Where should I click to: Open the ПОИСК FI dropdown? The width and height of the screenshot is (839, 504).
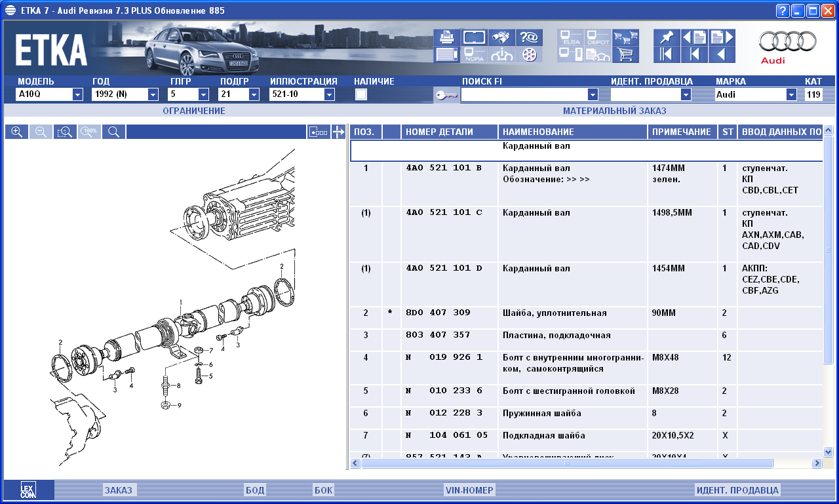pos(593,94)
